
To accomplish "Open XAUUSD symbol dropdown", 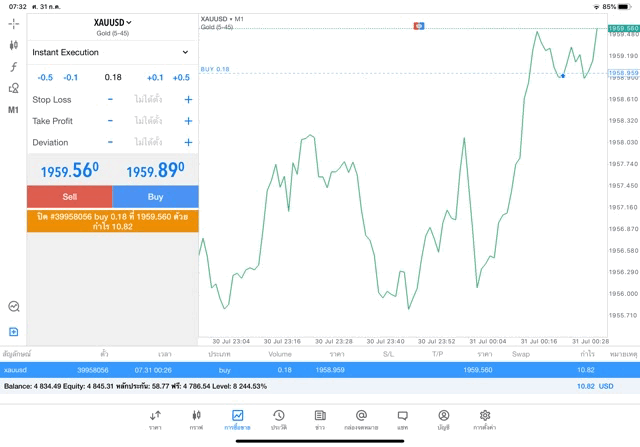I will click(113, 23).
